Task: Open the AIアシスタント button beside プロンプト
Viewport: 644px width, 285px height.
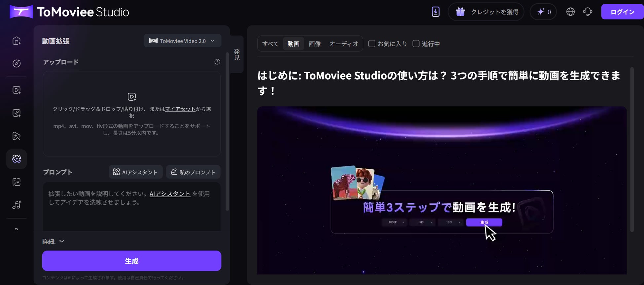Action: pos(135,172)
